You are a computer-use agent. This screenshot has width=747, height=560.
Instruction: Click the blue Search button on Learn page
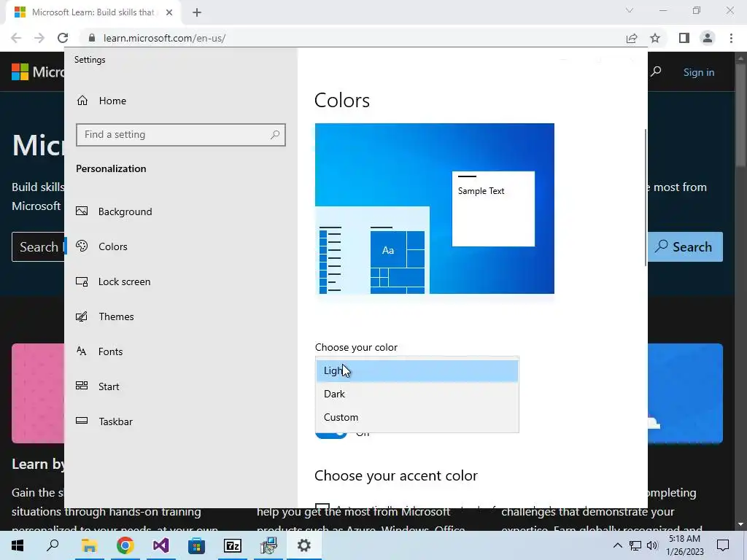(685, 246)
